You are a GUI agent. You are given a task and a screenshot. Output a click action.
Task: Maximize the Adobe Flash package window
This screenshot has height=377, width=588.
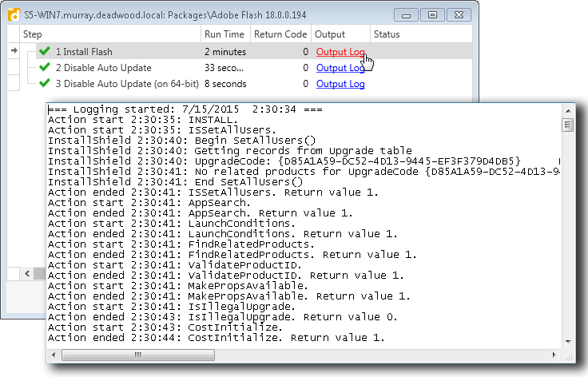[x=432, y=14]
